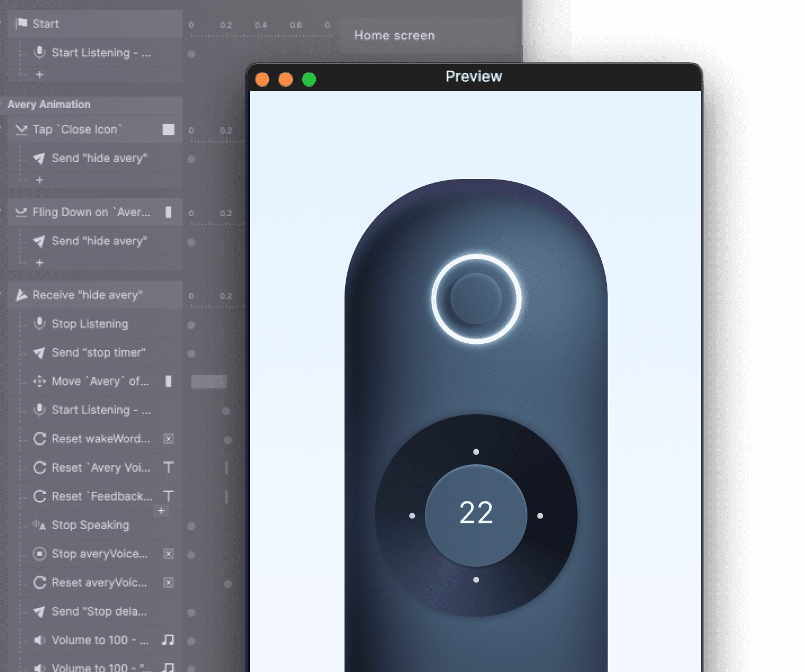Image resolution: width=805 pixels, height=672 pixels.
Task: Click the Move `Avery` duration bar in the timeline
Action: click(x=209, y=382)
